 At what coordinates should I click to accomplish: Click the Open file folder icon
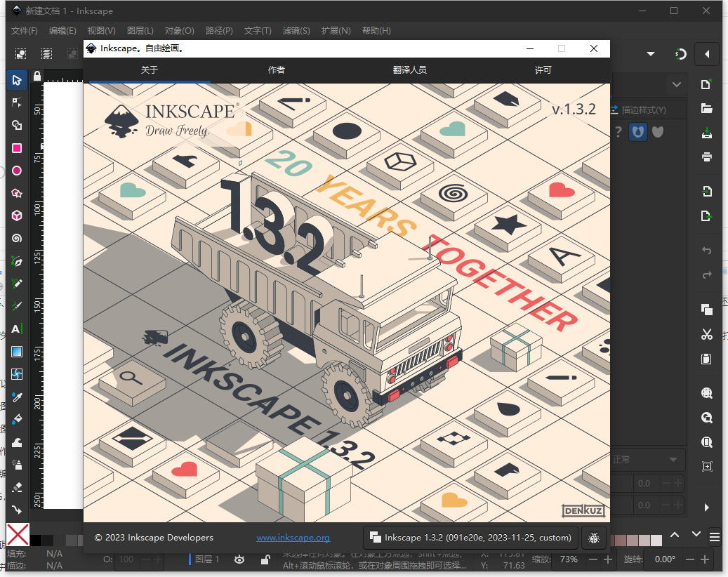[x=707, y=109]
